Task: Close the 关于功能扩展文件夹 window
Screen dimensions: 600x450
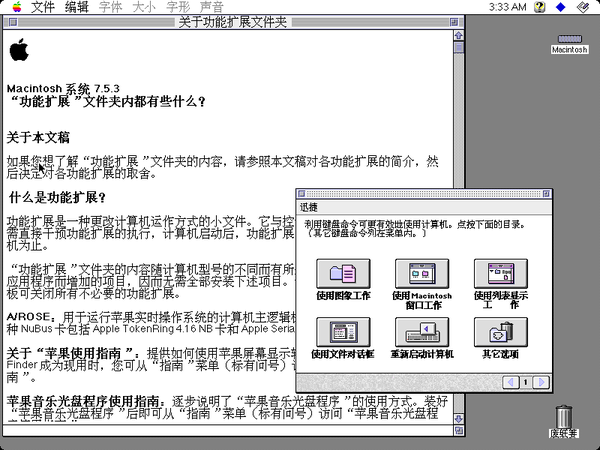Action: click(x=13, y=22)
